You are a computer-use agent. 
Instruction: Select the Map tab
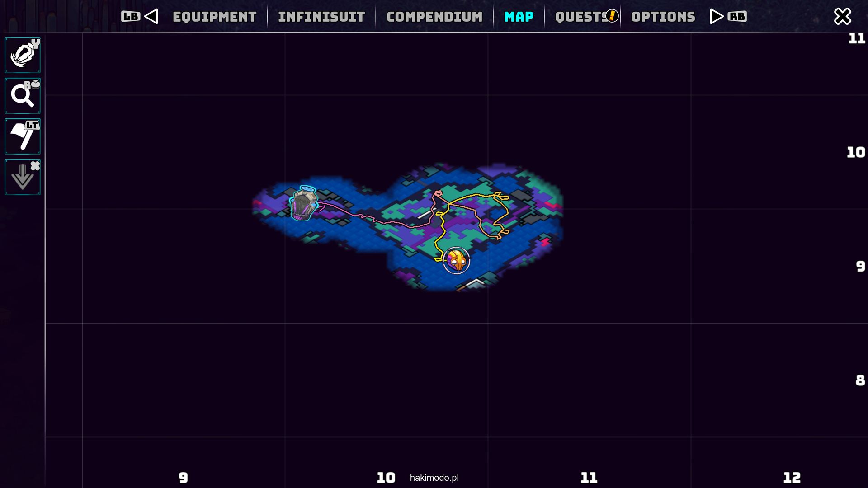tap(519, 17)
